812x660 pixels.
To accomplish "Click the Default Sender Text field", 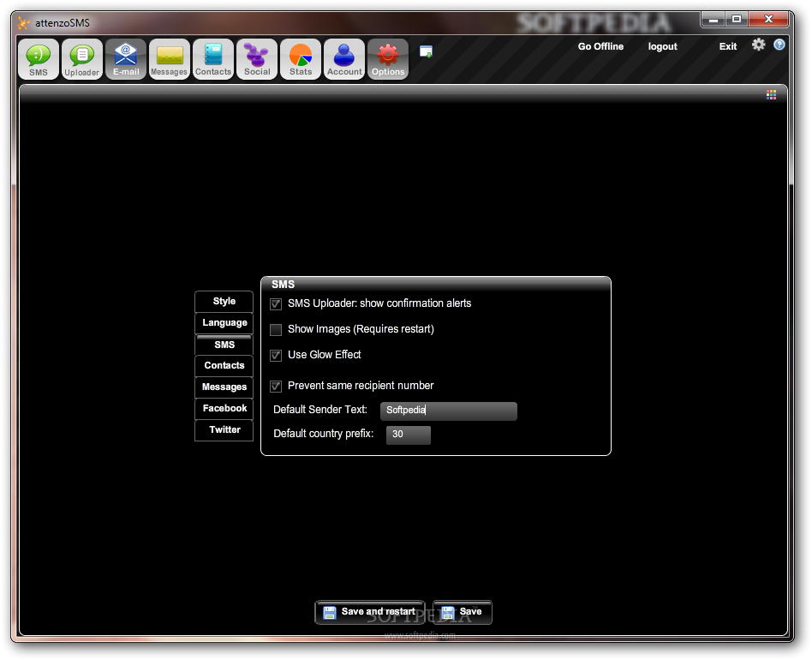I will (x=449, y=411).
